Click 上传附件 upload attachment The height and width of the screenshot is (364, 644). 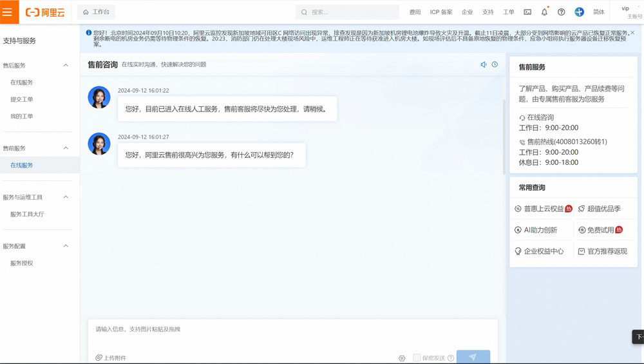tap(111, 358)
